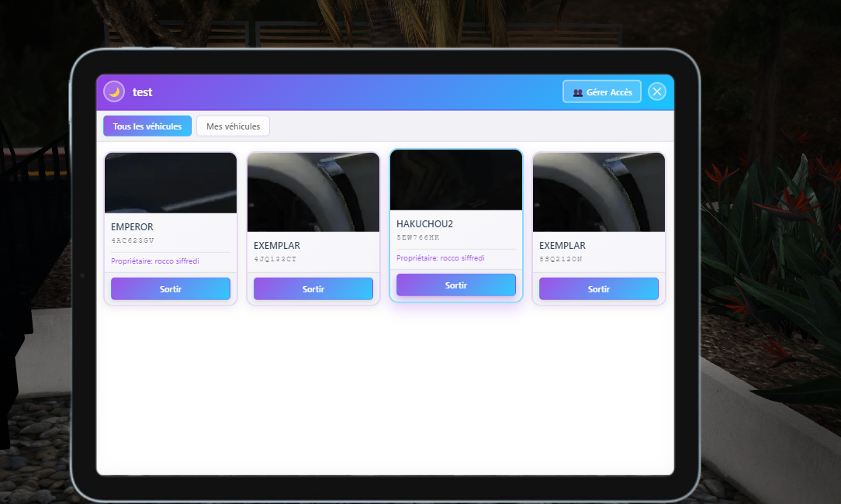This screenshot has height=504, width=841.
Task: Click the 4AC623GV license plate text
Action: tap(133, 240)
